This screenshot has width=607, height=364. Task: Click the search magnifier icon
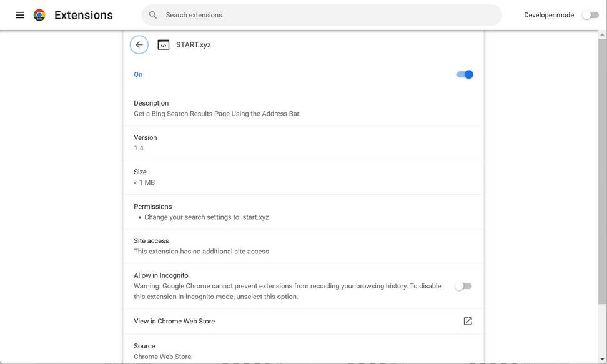153,15
